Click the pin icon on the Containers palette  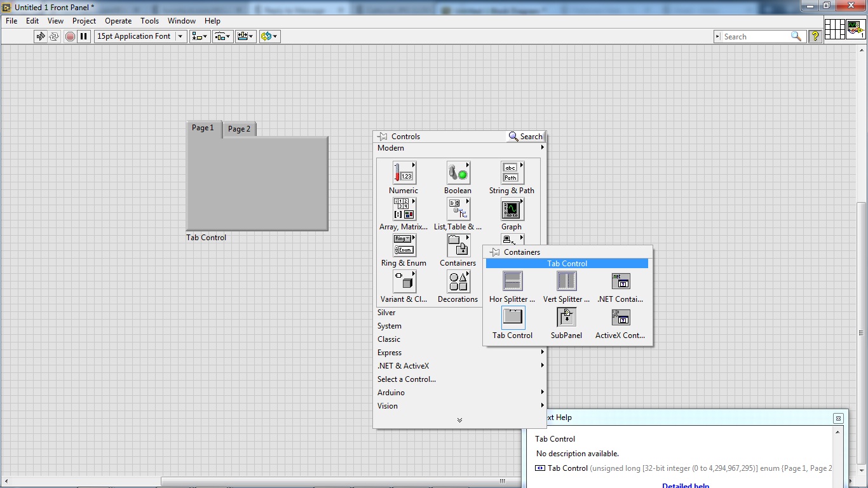(495, 252)
